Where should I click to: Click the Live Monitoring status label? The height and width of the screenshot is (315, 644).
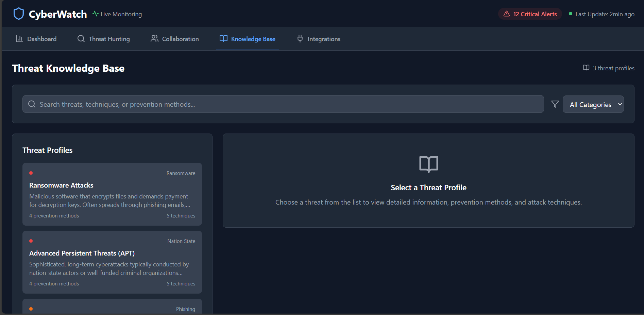coord(121,14)
